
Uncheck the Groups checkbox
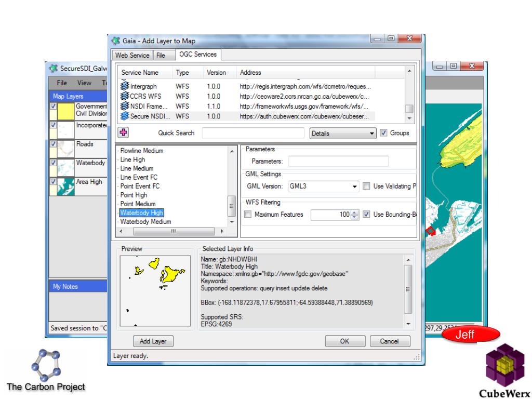click(383, 133)
